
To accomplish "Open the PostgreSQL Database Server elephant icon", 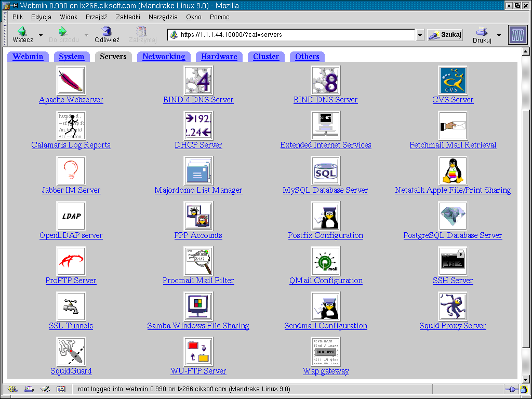I will [x=453, y=216].
